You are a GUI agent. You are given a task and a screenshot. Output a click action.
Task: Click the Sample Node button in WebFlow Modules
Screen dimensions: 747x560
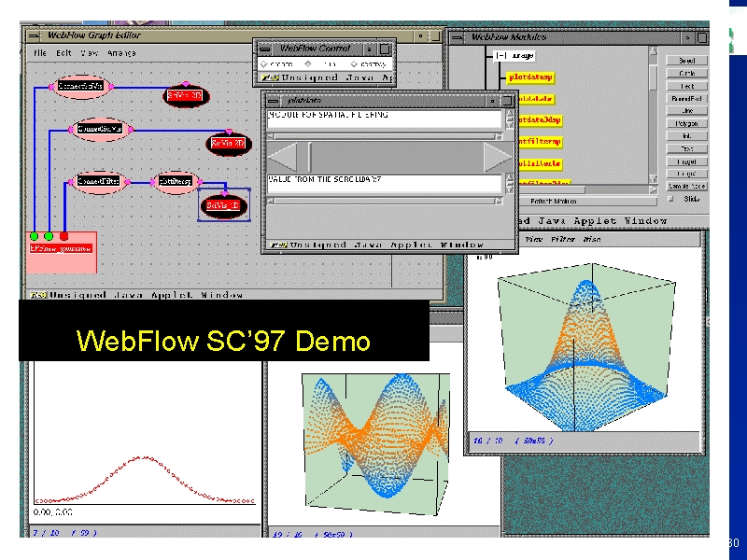686,186
